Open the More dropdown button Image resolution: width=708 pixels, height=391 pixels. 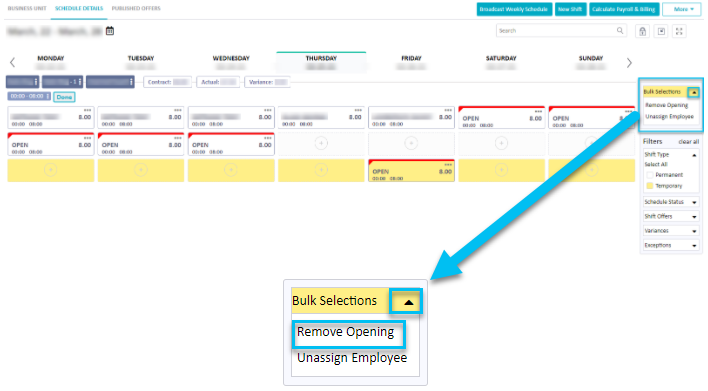point(683,9)
